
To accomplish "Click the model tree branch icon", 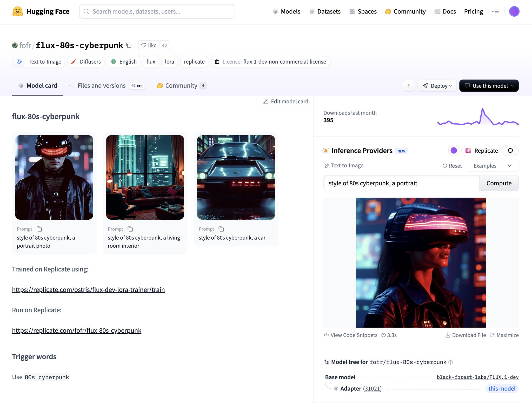I will (x=327, y=362).
